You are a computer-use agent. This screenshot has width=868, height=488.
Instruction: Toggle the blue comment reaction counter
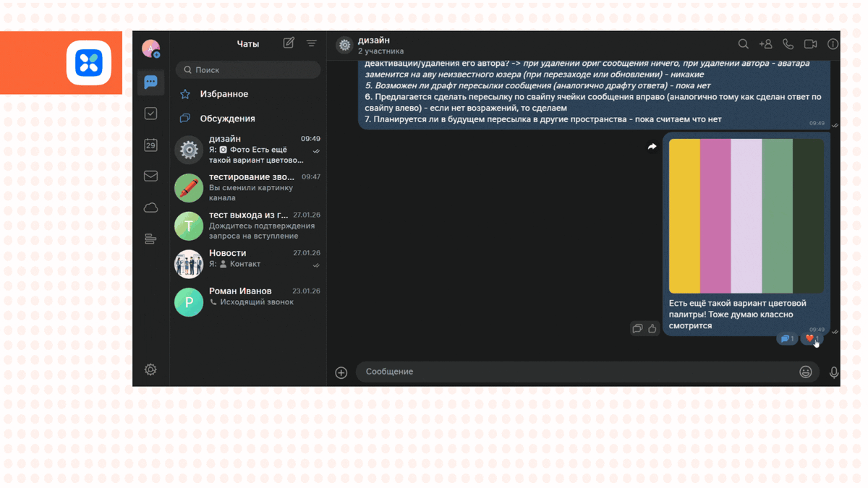pyautogui.click(x=787, y=338)
